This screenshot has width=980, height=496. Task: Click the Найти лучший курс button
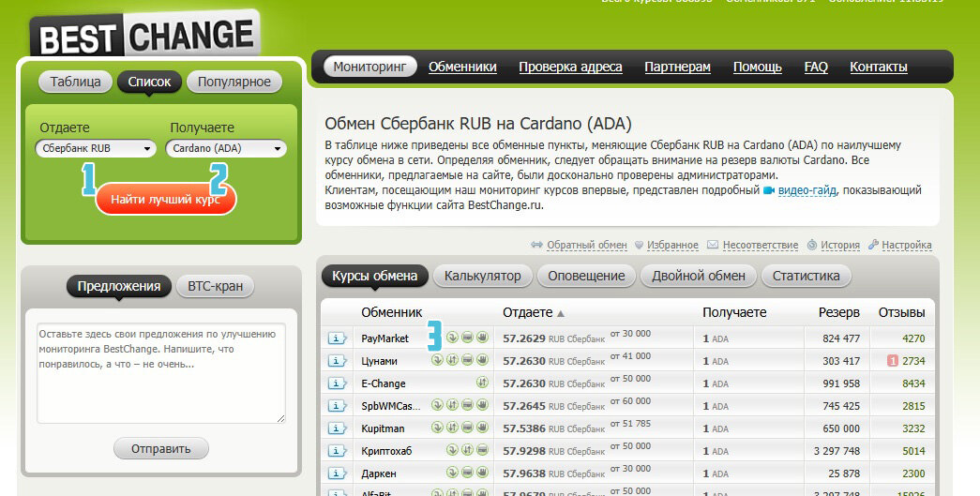(x=166, y=200)
